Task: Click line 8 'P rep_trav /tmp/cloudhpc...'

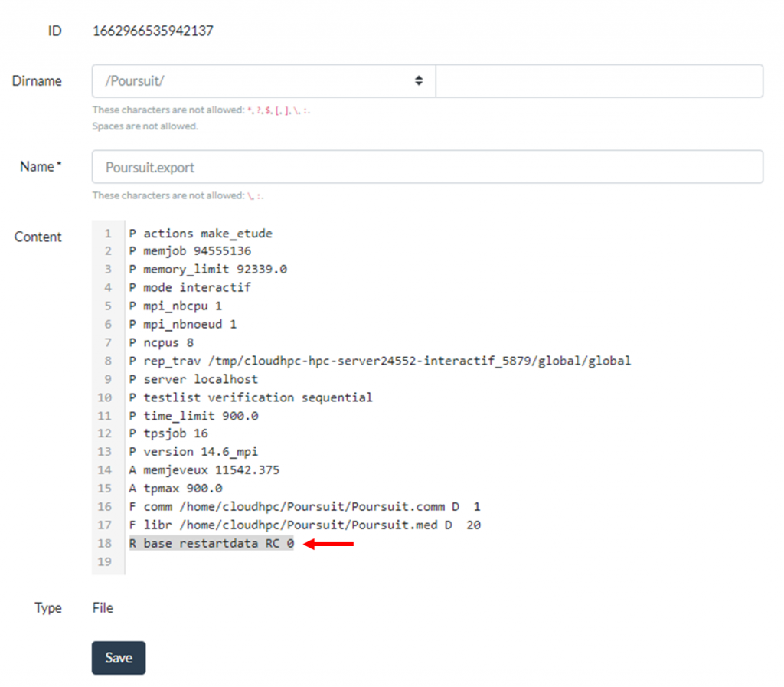Action: point(380,361)
